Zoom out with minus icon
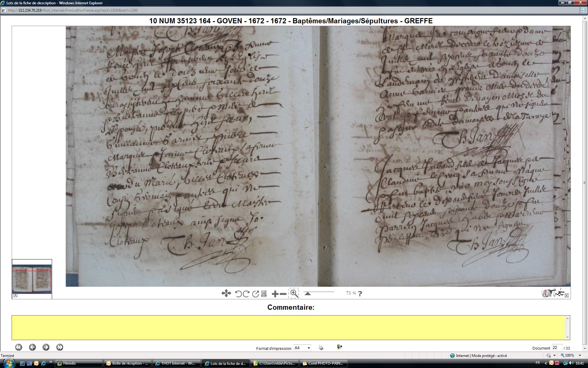 point(283,294)
